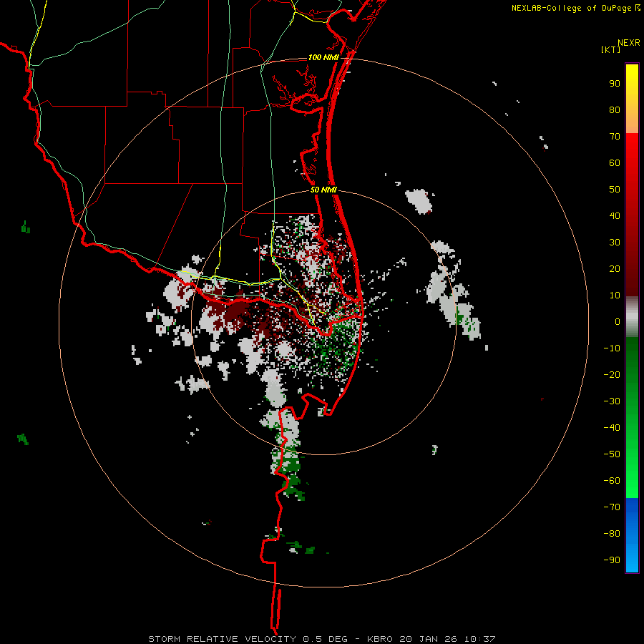Click the 30 label on the velocity scale
This screenshot has width=644, height=644.
[615, 243]
